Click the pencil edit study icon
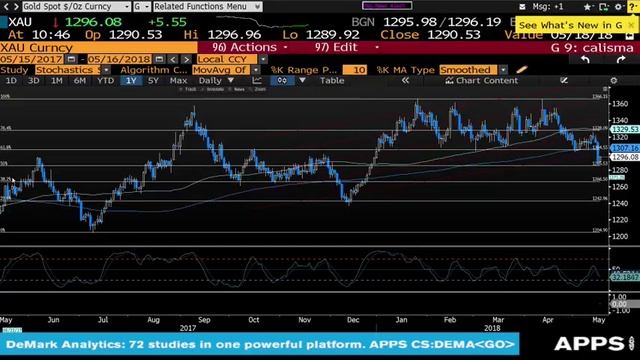640x360 pixels. coord(522,69)
